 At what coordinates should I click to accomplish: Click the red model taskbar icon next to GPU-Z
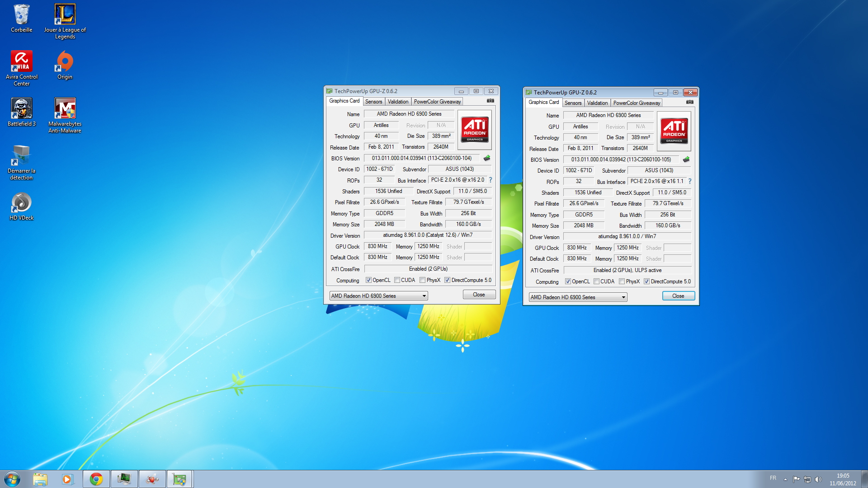[152, 479]
